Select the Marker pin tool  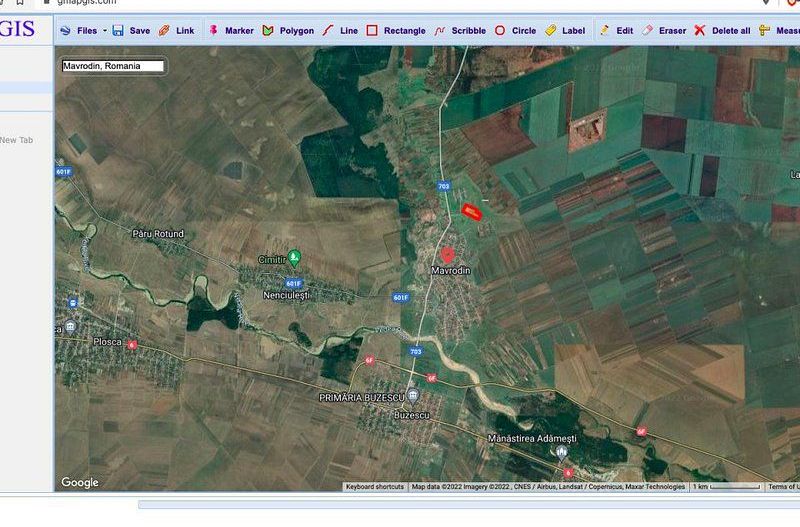tap(214, 31)
